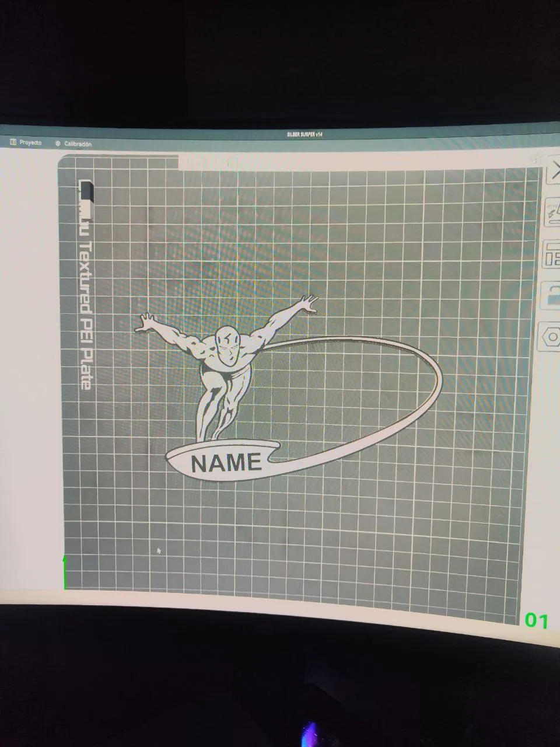Click the green axis line at the plate origin
The width and height of the screenshot is (560, 747).
coord(65,572)
